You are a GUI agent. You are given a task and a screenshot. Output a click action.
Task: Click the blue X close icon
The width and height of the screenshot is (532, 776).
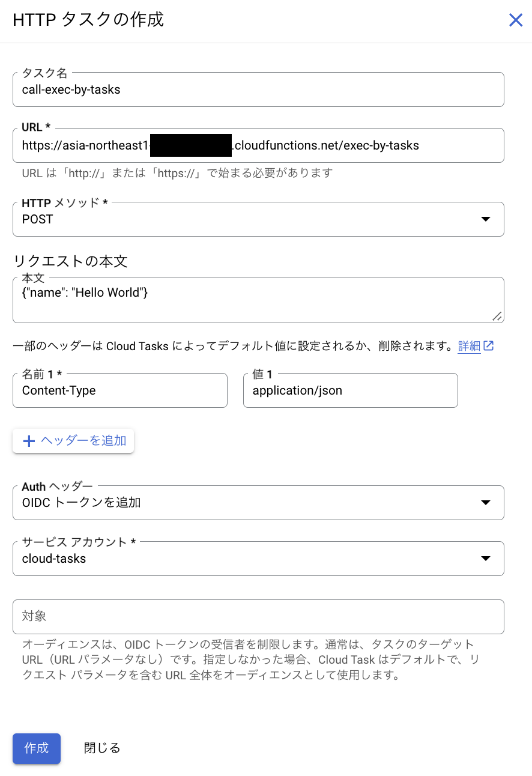pos(515,20)
